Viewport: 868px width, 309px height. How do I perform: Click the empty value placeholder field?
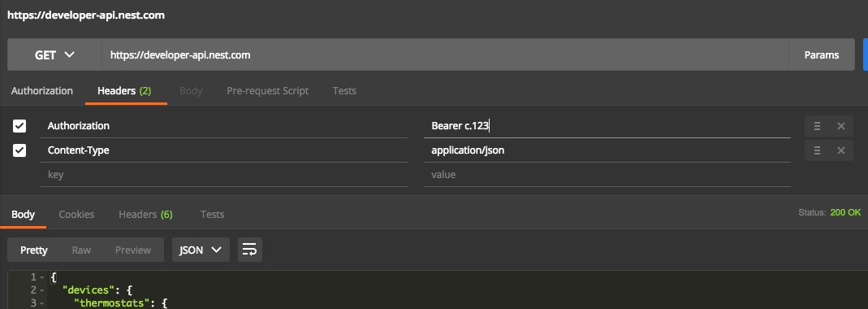607,175
